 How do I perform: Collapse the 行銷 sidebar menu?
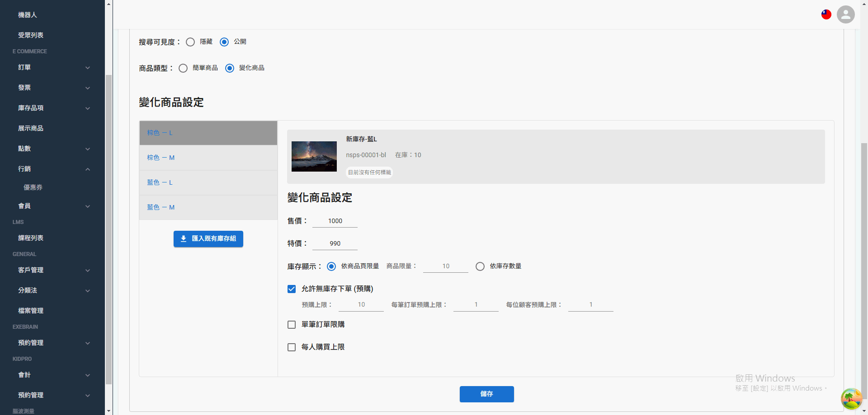point(52,169)
